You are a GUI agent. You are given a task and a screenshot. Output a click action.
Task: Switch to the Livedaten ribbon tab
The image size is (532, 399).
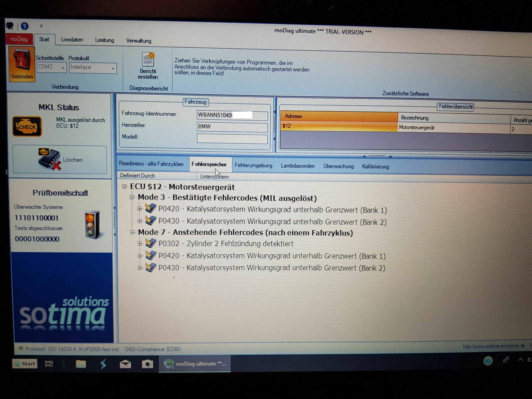72,40
